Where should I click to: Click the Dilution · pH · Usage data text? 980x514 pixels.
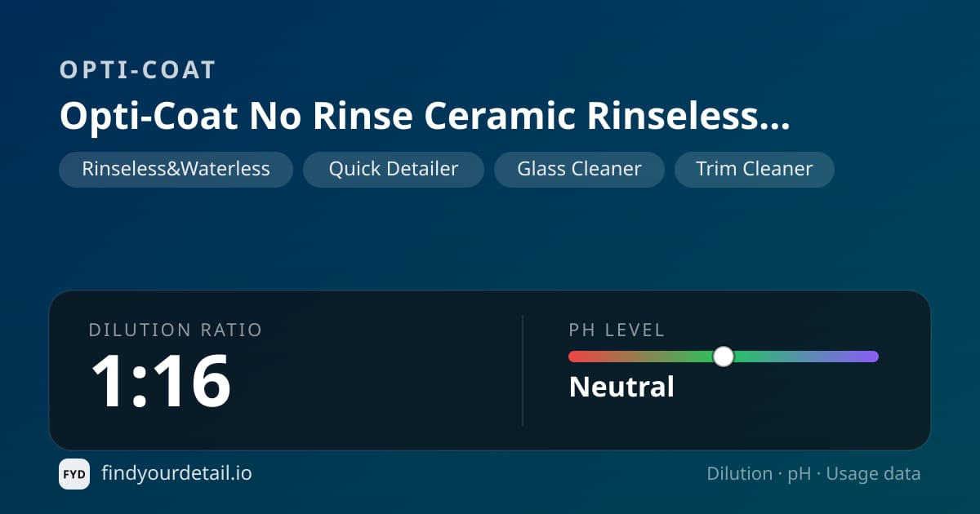813,474
